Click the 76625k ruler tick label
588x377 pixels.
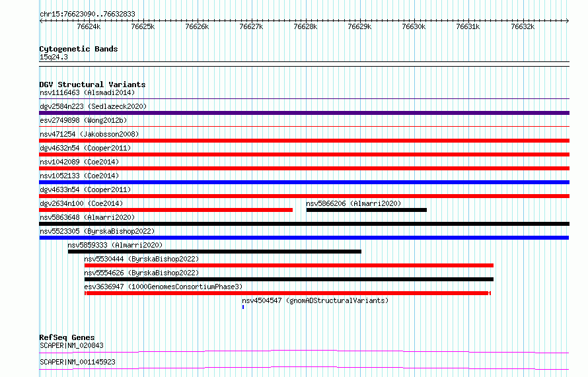[x=143, y=26]
